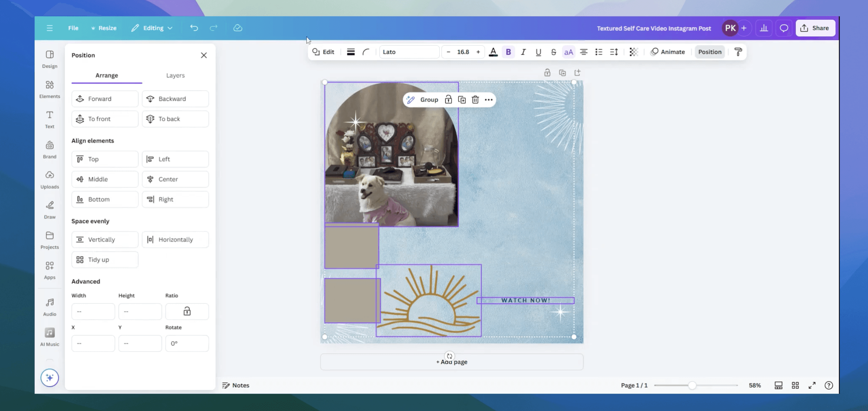This screenshot has height=411, width=868.
Task: Open the Uploads panel
Action: pos(49,180)
